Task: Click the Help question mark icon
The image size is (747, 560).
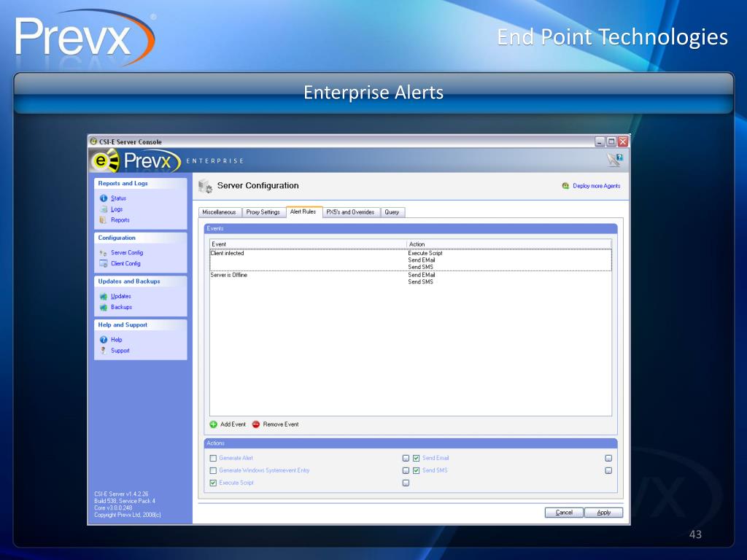Action: coord(104,340)
